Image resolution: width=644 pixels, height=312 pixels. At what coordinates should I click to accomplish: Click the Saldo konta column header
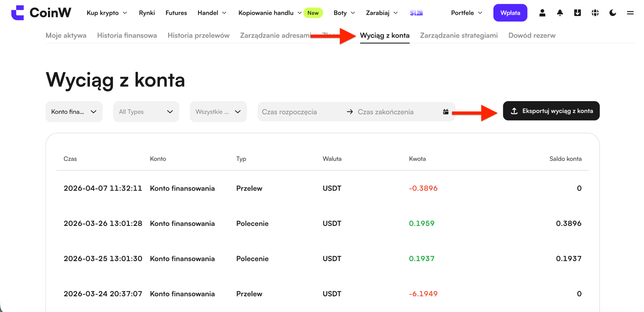[x=565, y=159]
